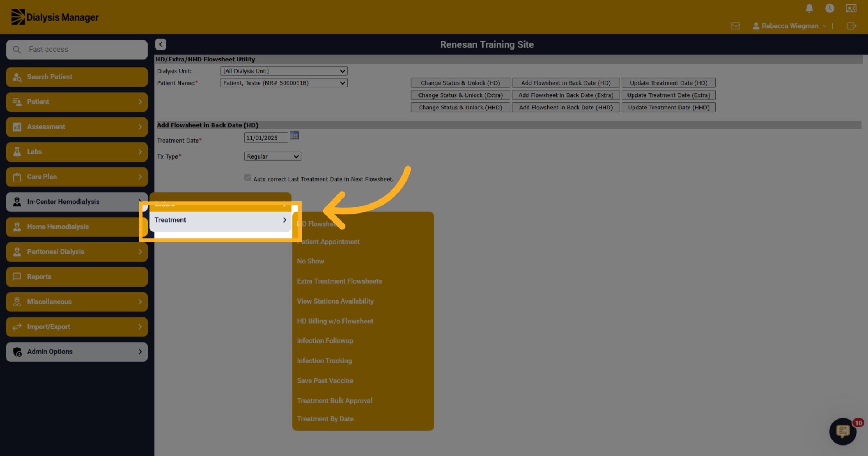Click the Fast access search magnifier icon
This screenshot has width=868, height=456.
pos(17,50)
